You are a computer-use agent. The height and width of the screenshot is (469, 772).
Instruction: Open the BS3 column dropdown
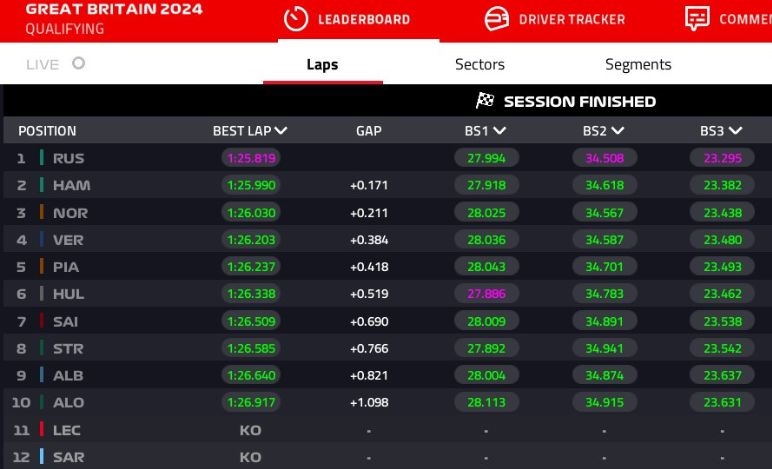(x=736, y=131)
